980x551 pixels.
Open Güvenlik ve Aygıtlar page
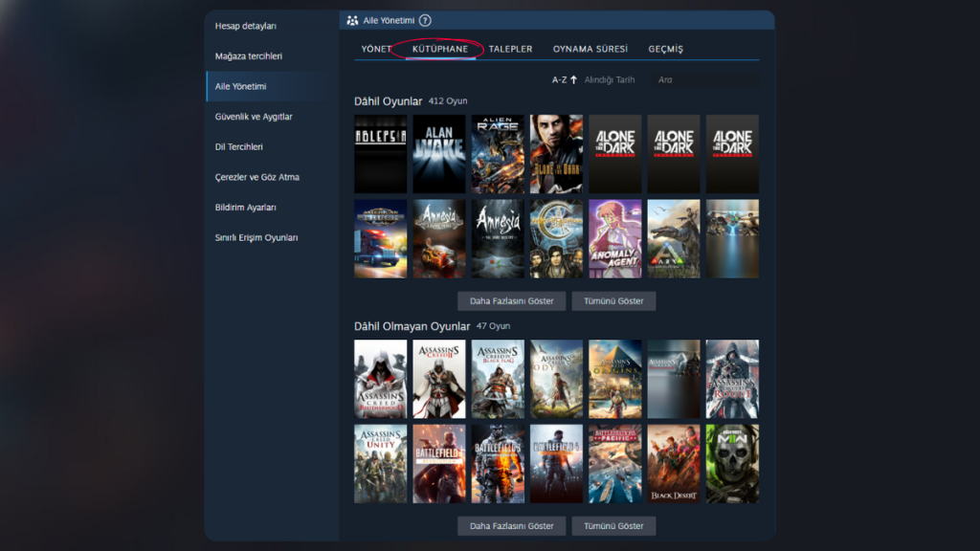[x=254, y=117]
